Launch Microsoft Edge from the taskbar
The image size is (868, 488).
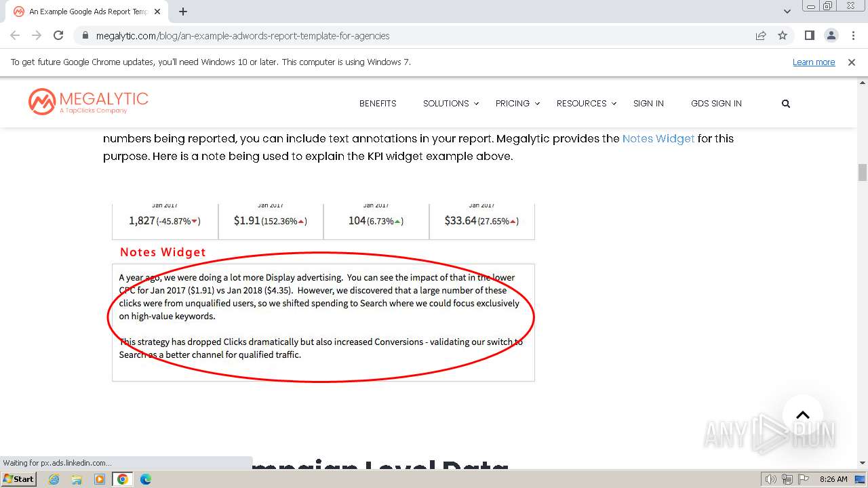[146, 479]
